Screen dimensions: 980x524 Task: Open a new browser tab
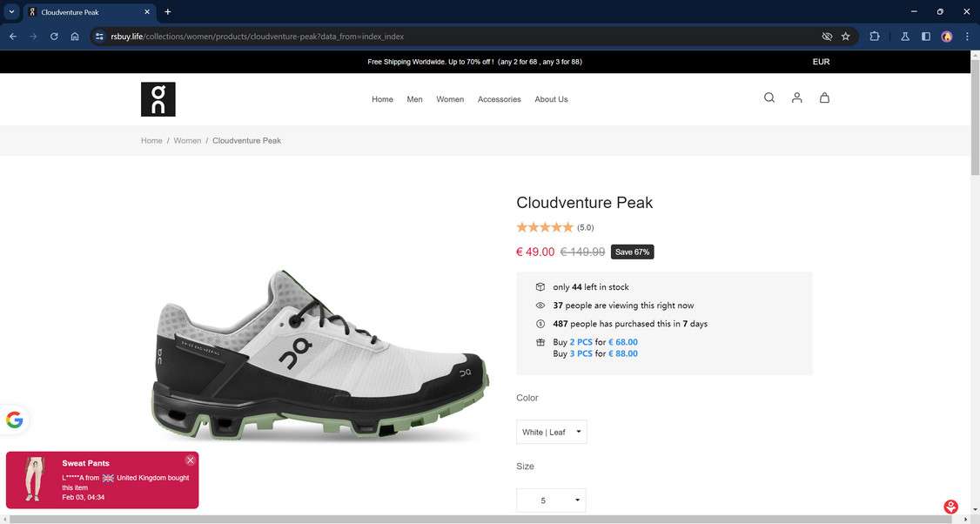click(x=167, y=12)
